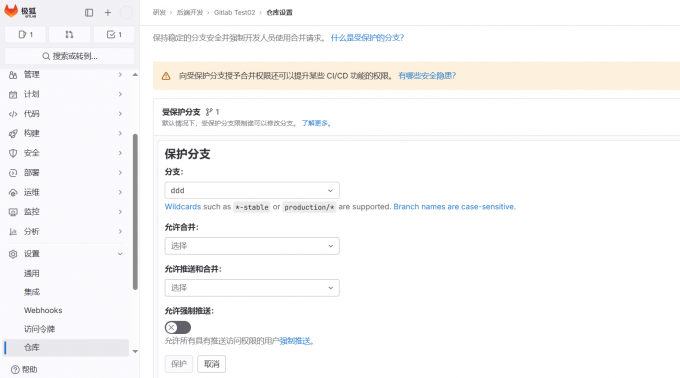Open 监控 sidebar menu
680x378 pixels.
[x=66, y=212]
